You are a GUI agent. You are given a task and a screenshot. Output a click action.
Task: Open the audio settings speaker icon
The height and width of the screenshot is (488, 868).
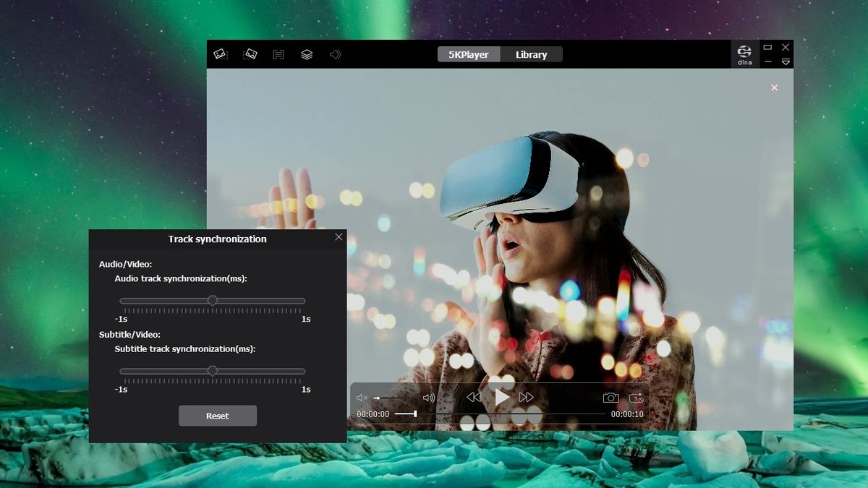(x=335, y=54)
